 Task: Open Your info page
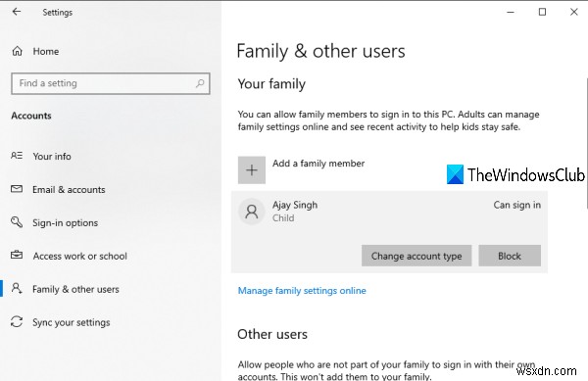(x=52, y=157)
